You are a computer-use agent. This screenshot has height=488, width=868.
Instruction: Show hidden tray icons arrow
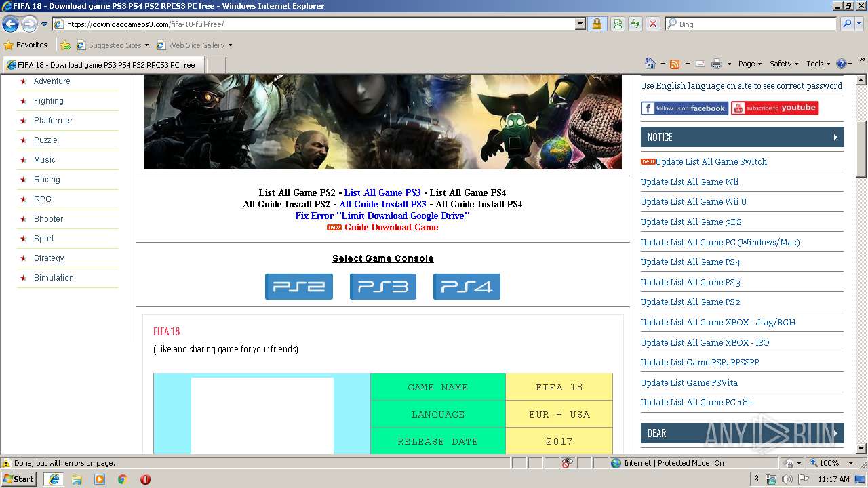click(x=756, y=479)
